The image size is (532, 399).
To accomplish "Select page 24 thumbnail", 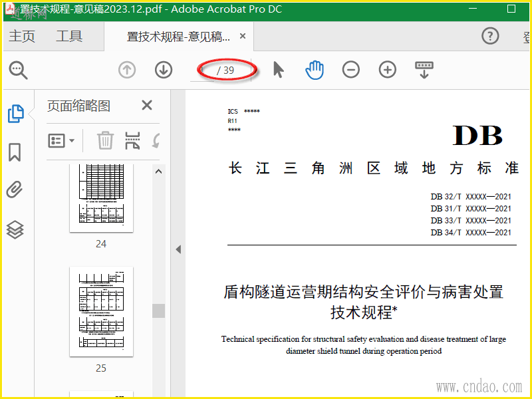I will (x=102, y=198).
